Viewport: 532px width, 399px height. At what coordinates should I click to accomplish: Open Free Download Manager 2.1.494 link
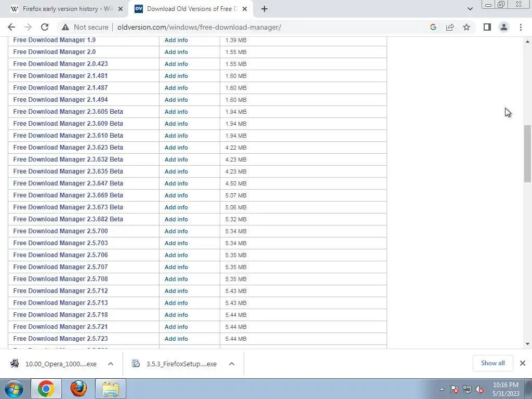(x=60, y=100)
